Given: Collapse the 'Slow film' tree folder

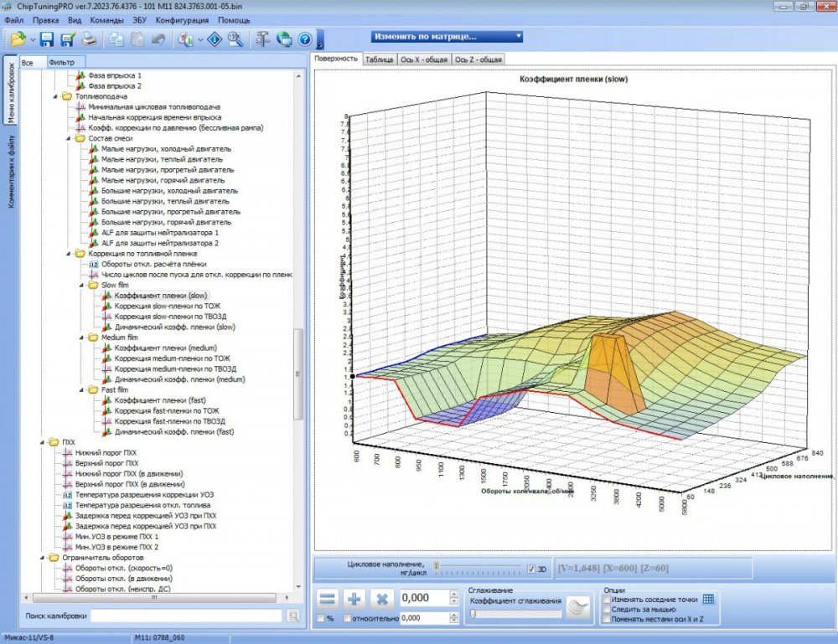Looking at the screenshot, I should click(x=81, y=285).
